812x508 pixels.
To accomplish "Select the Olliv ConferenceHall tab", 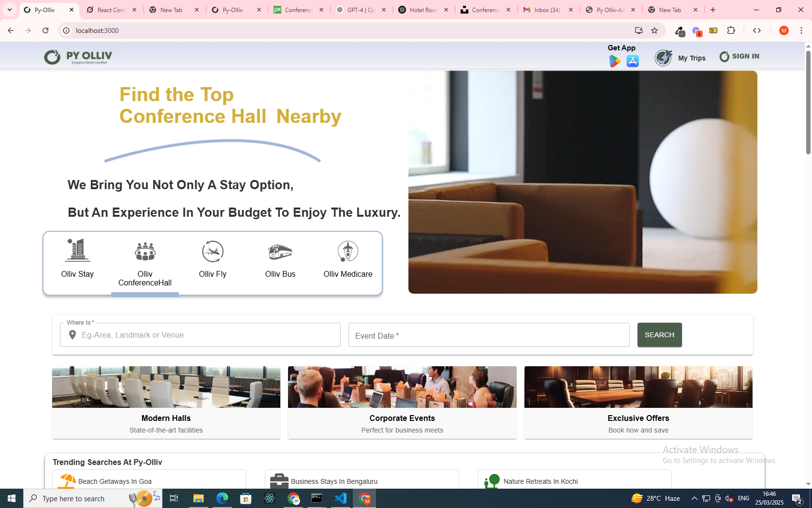I will (x=145, y=264).
